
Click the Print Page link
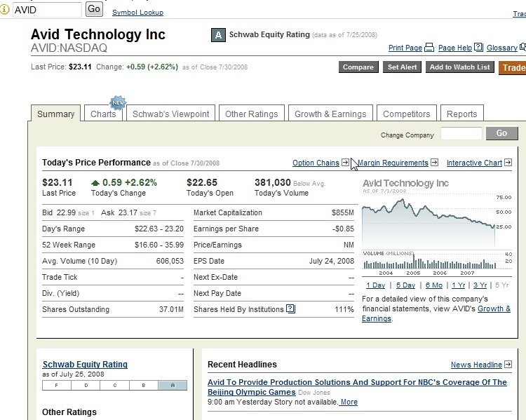click(x=405, y=48)
